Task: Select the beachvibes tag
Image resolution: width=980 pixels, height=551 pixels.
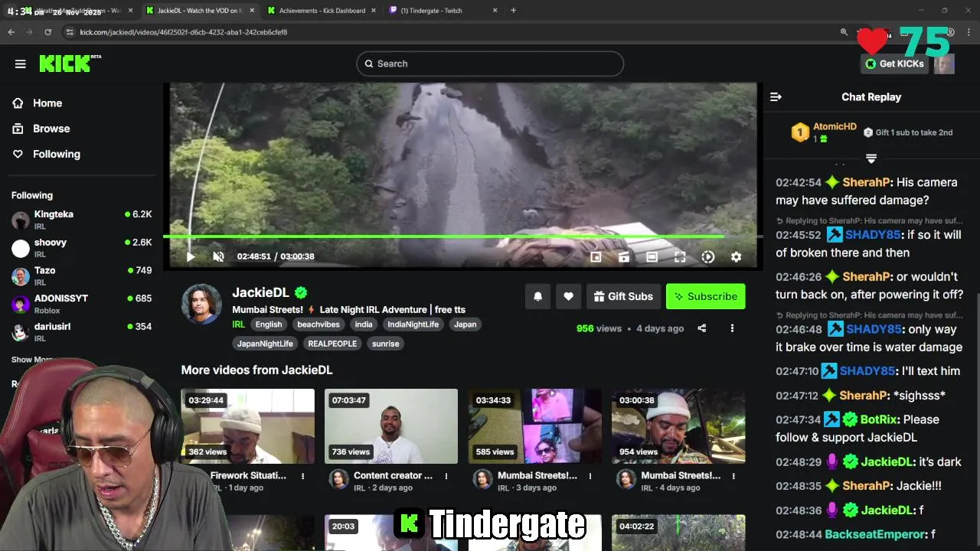Action: (318, 324)
